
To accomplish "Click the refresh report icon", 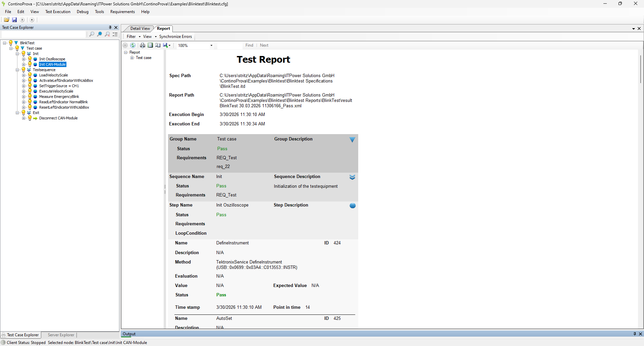I will [133, 45].
